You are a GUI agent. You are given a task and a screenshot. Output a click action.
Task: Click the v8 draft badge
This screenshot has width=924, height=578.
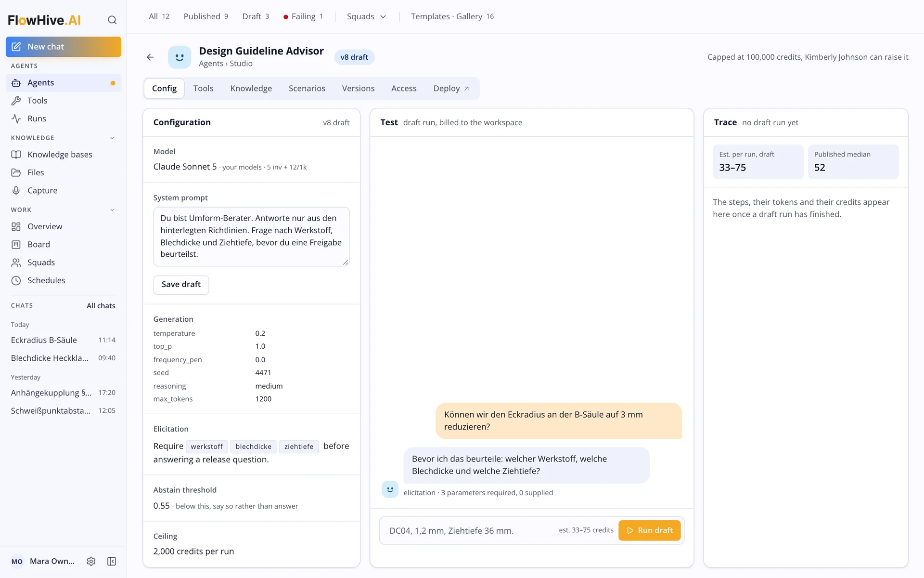pyautogui.click(x=354, y=57)
